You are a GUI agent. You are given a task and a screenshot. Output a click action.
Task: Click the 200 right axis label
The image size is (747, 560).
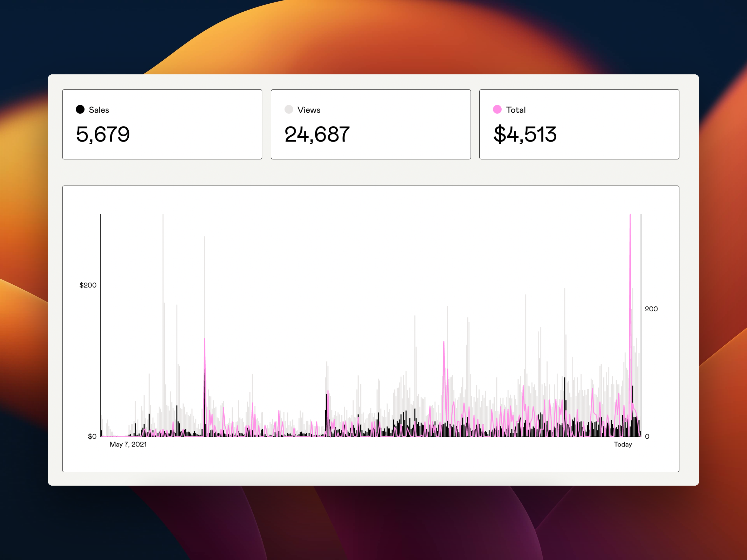[x=651, y=309]
